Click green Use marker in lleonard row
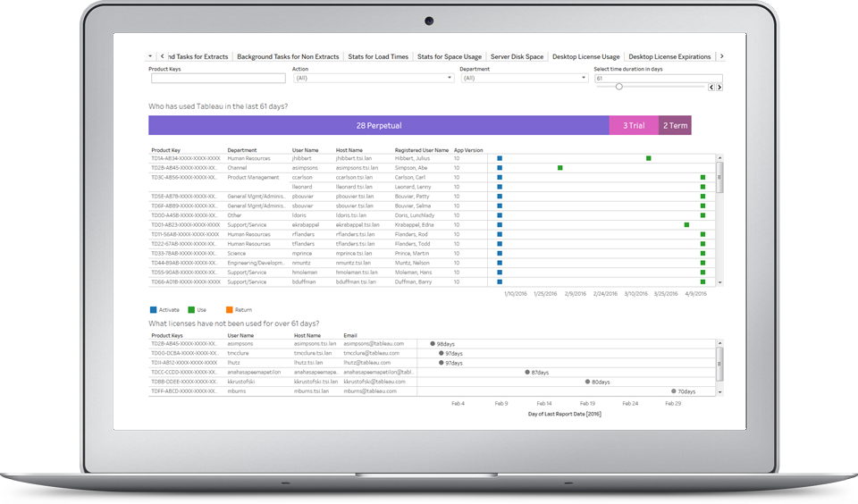The height and width of the screenshot is (504, 858). 702,187
